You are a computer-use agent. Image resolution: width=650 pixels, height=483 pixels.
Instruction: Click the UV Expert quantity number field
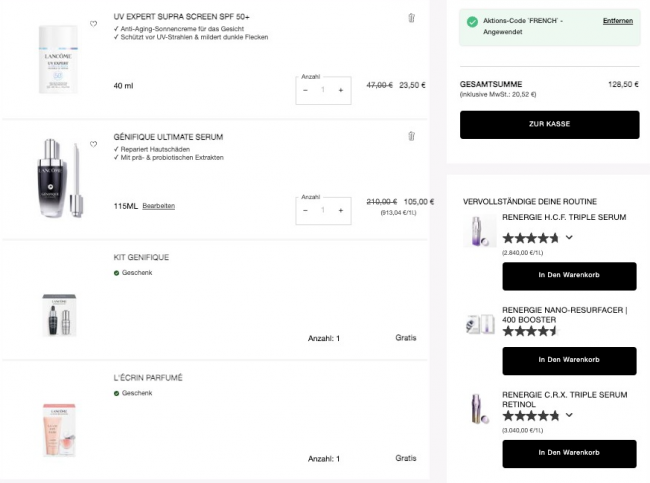tap(323, 90)
